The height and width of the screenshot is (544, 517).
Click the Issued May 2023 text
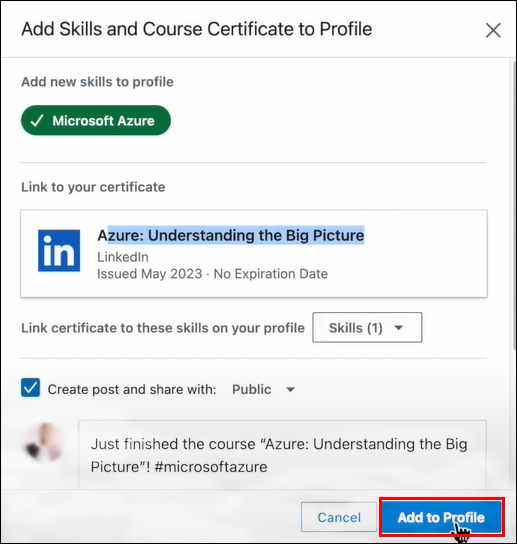pyautogui.click(x=150, y=274)
